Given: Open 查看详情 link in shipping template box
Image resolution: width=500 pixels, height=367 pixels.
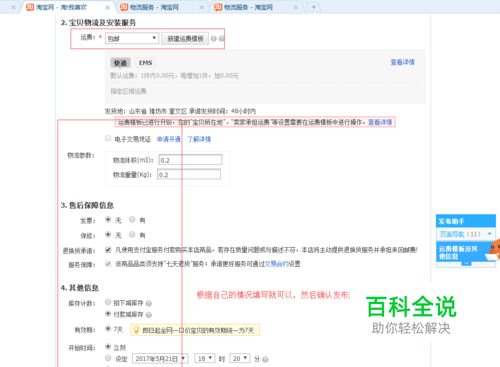Looking at the screenshot, I should (x=402, y=62).
